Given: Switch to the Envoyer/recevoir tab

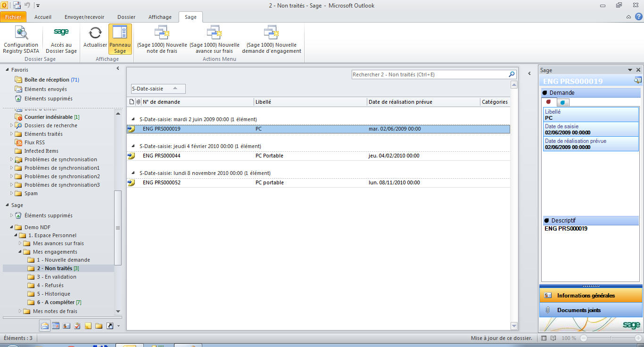Looking at the screenshot, I should (84, 17).
